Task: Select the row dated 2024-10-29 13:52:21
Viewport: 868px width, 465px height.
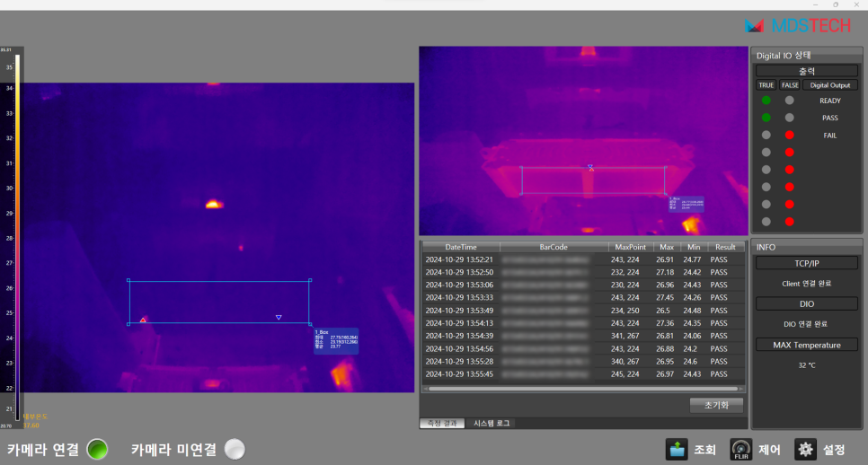Action: [x=583, y=259]
